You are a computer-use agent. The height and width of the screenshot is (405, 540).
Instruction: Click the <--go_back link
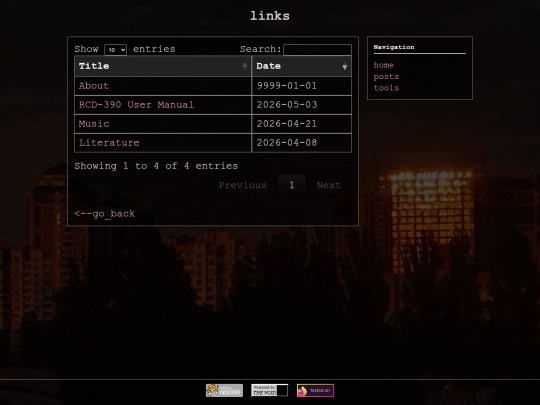105,214
